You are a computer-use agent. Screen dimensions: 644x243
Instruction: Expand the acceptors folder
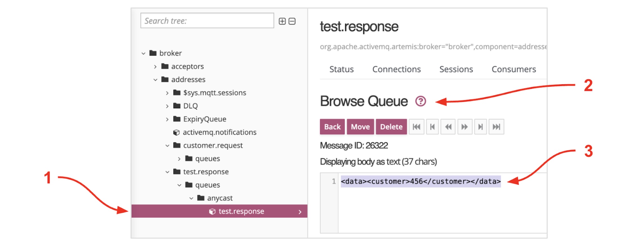[155, 67]
